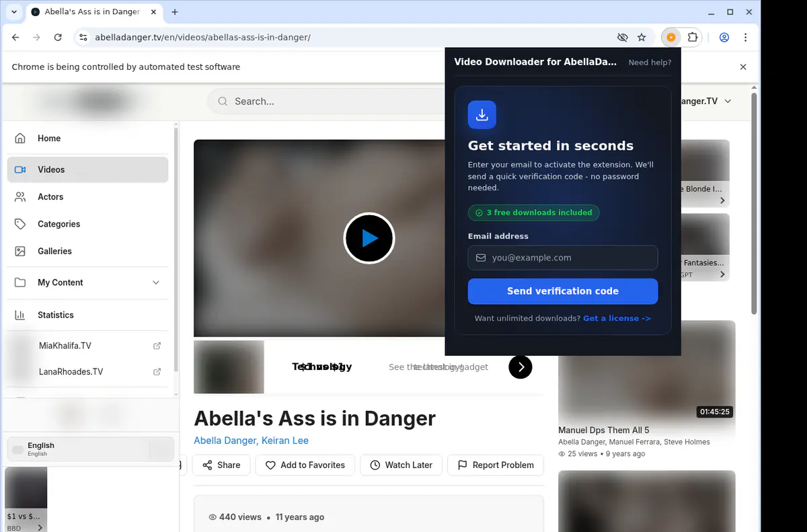Click Send verification code
The height and width of the screenshot is (532, 807).
pyautogui.click(x=563, y=291)
